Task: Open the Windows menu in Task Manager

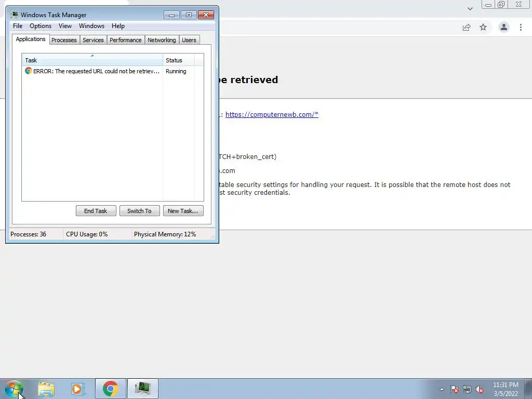Action: tap(91, 26)
